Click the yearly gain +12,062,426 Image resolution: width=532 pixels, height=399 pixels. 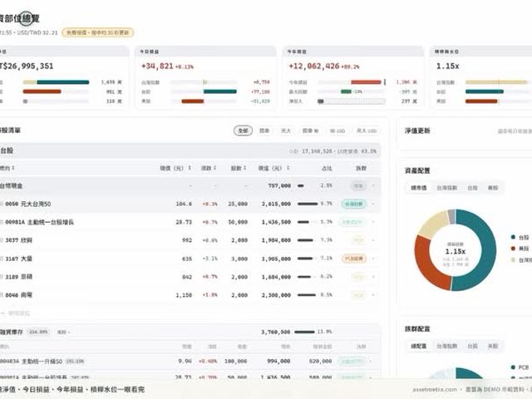tap(314, 66)
